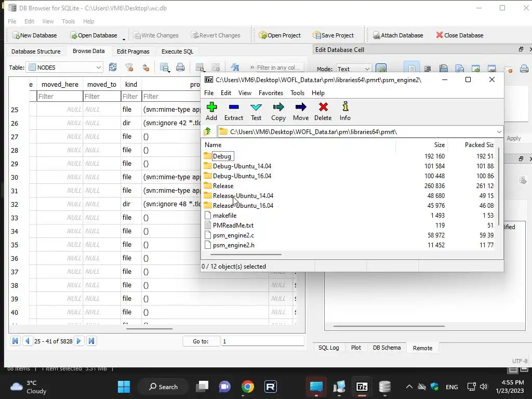Delete record icon in Browse Data

(x=216, y=67)
